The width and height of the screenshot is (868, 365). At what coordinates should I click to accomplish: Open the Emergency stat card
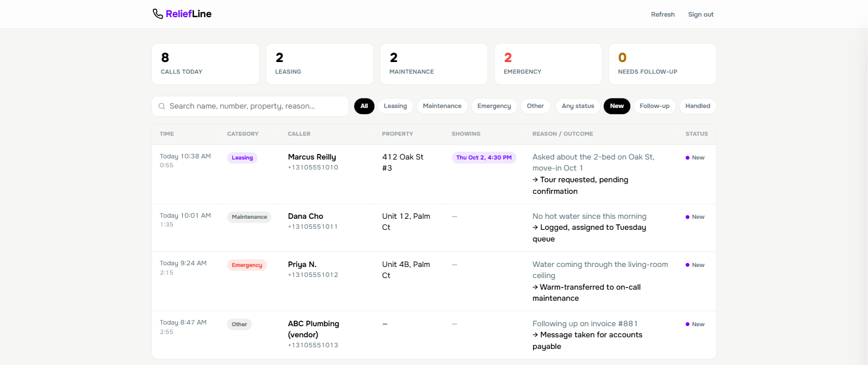tap(548, 64)
